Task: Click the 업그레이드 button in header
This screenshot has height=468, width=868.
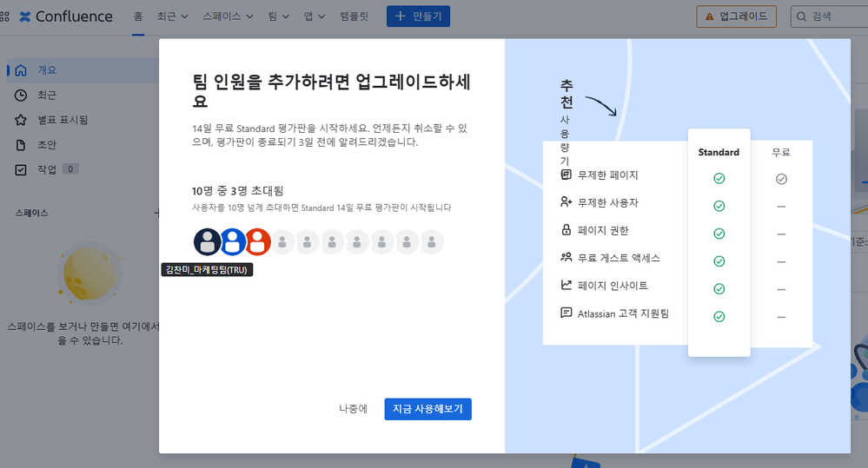Action: click(x=736, y=16)
